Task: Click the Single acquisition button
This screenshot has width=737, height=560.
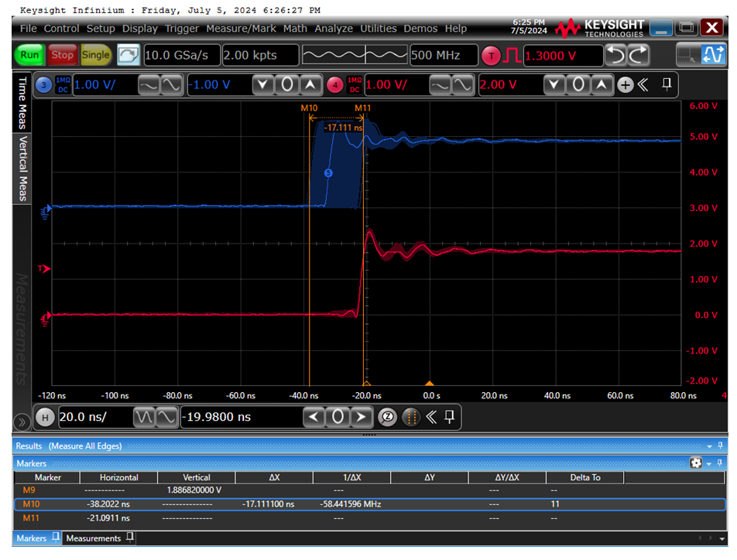Action: (96, 55)
